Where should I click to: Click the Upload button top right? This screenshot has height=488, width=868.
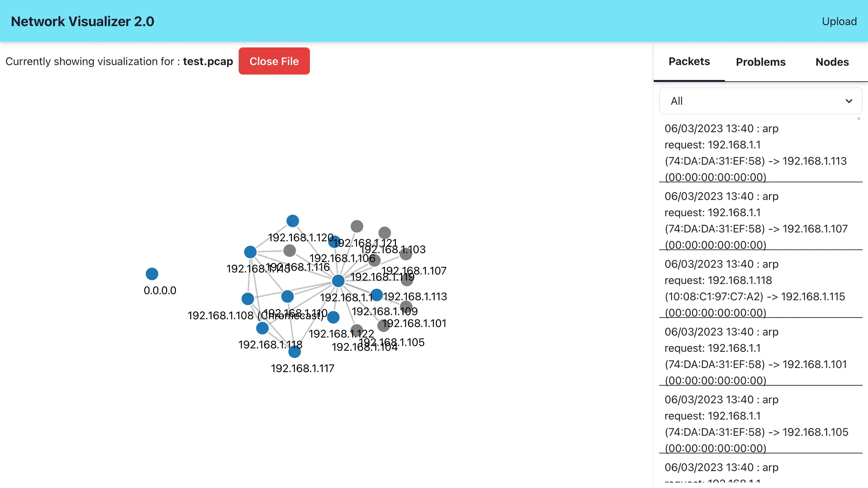tap(839, 21)
